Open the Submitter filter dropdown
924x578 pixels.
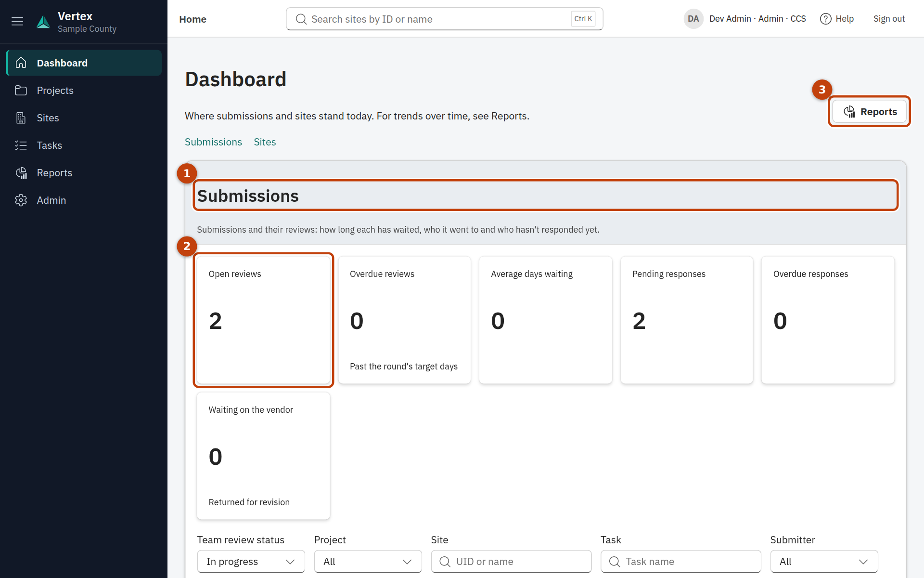(824, 562)
